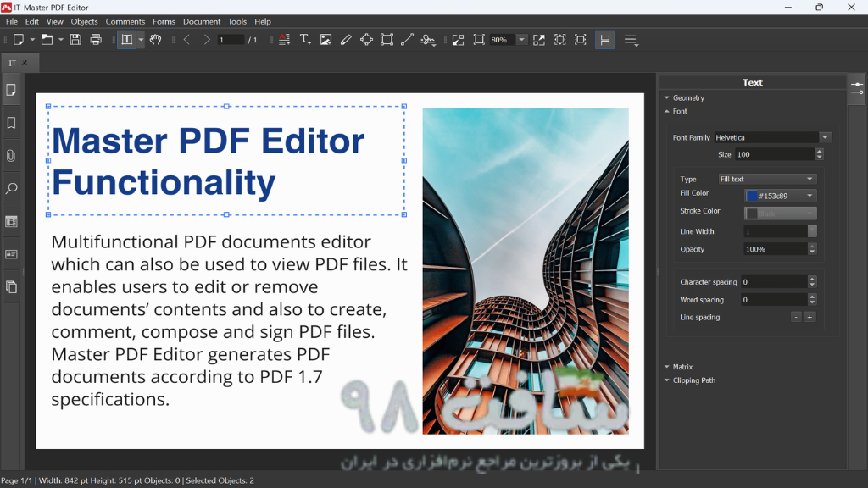Open the Bookmarks panel in sidebar
Viewport: 868px width, 488px height.
11,123
